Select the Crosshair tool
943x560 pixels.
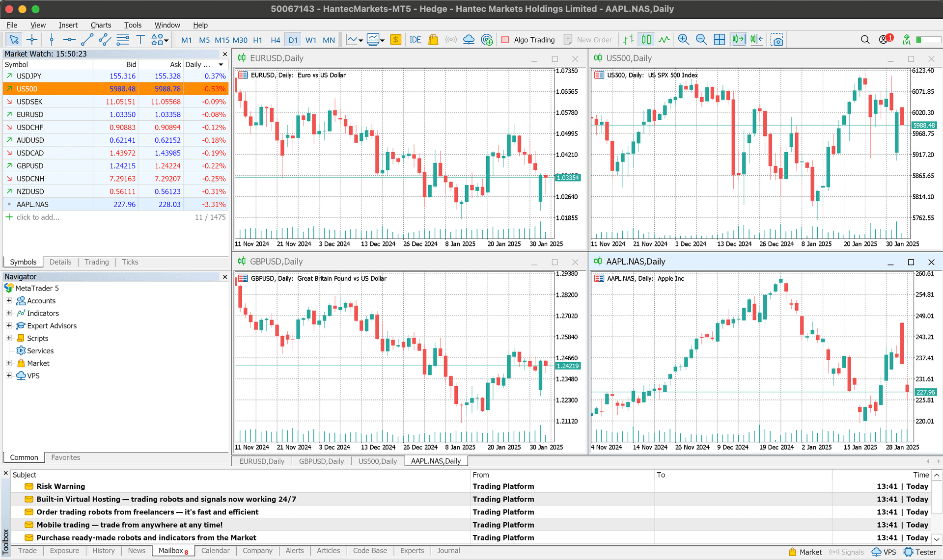[31, 39]
